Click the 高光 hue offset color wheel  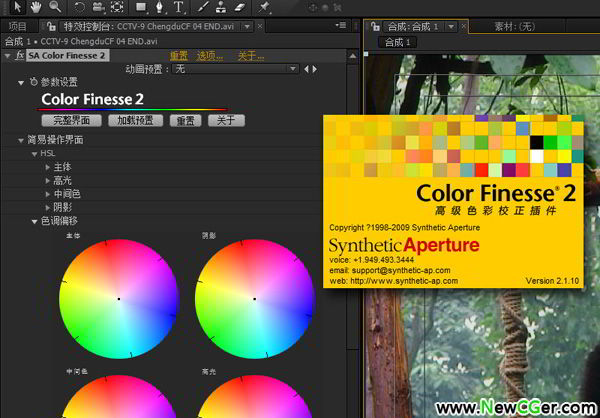click(x=254, y=397)
